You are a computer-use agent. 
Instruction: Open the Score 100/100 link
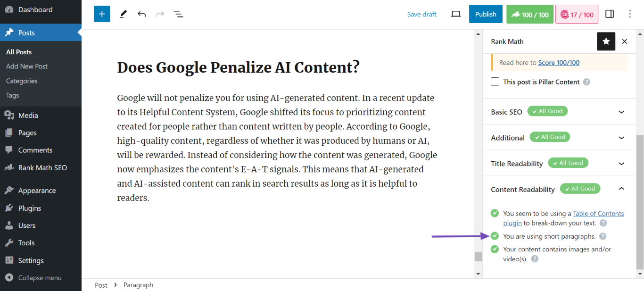click(559, 62)
